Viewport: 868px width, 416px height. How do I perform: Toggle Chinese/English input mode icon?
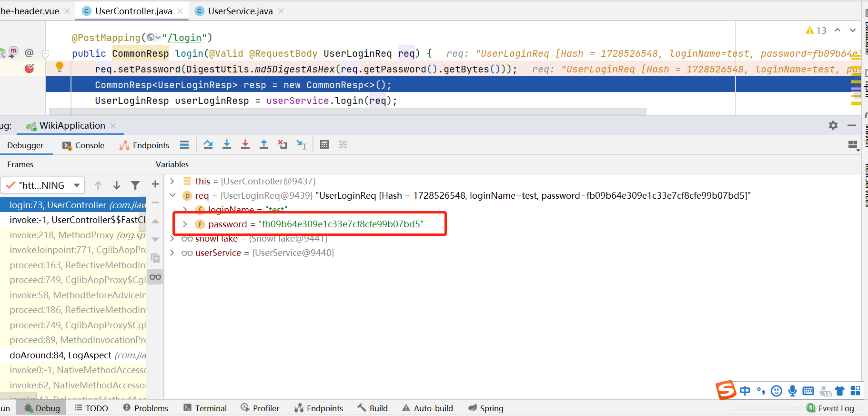(x=745, y=391)
